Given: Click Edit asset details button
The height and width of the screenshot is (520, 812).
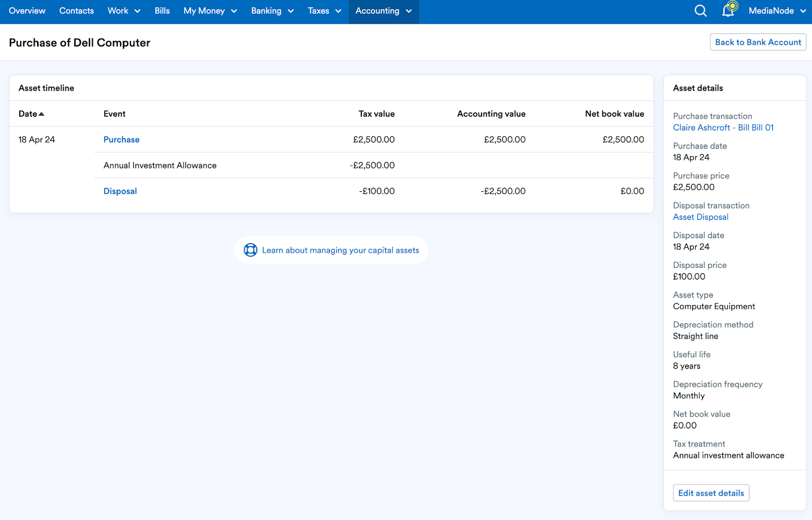Looking at the screenshot, I should pos(711,493).
